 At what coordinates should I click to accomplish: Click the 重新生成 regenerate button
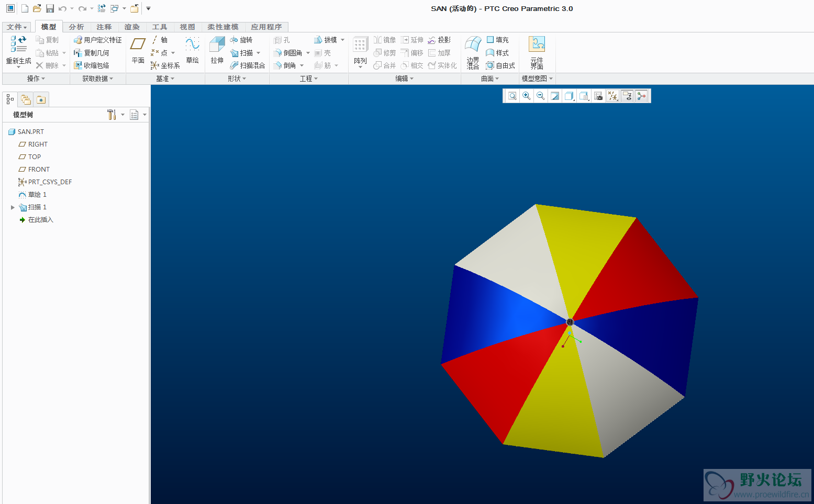coord(19,51)
